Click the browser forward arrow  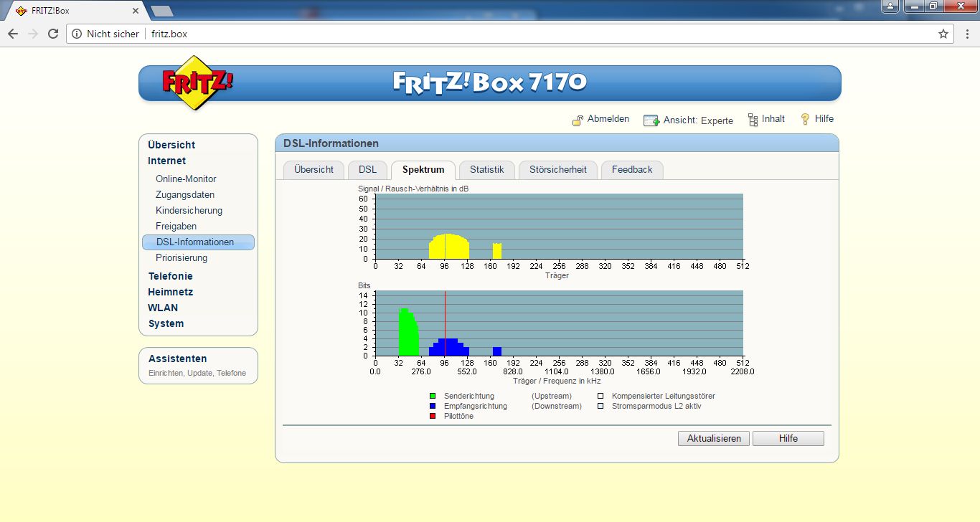point(33,34)
